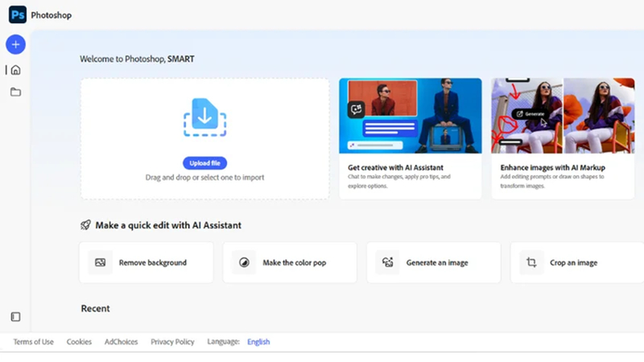Click the Upload file button

204,163
